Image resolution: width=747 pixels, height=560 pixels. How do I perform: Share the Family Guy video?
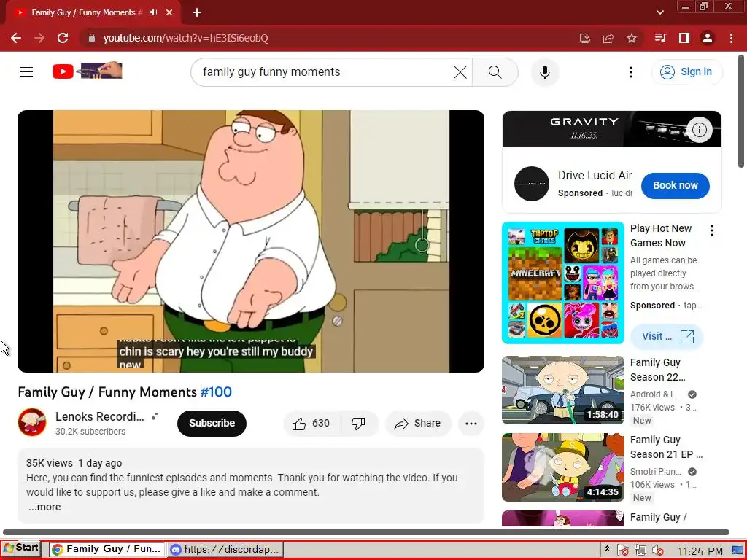tap(418, 424)
